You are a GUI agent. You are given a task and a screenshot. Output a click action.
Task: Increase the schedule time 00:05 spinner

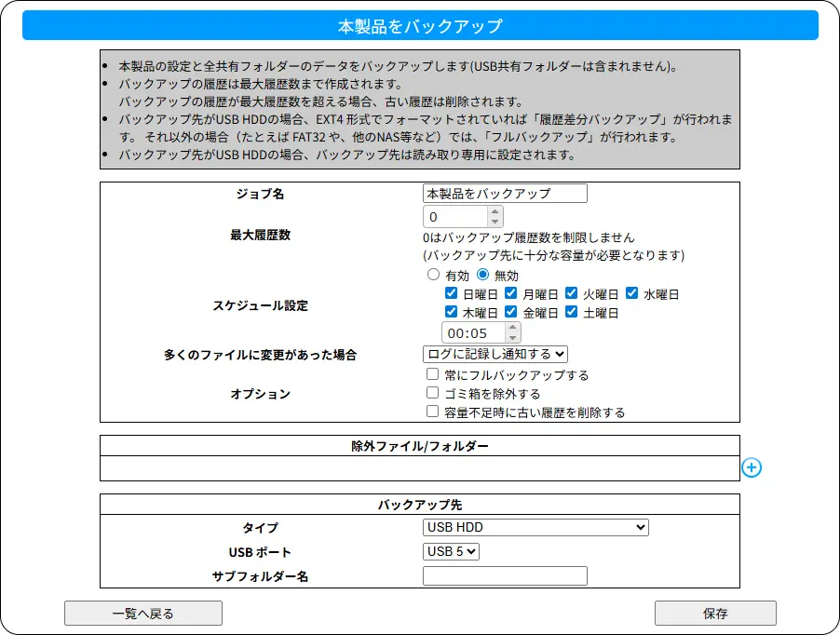point(512,328)
